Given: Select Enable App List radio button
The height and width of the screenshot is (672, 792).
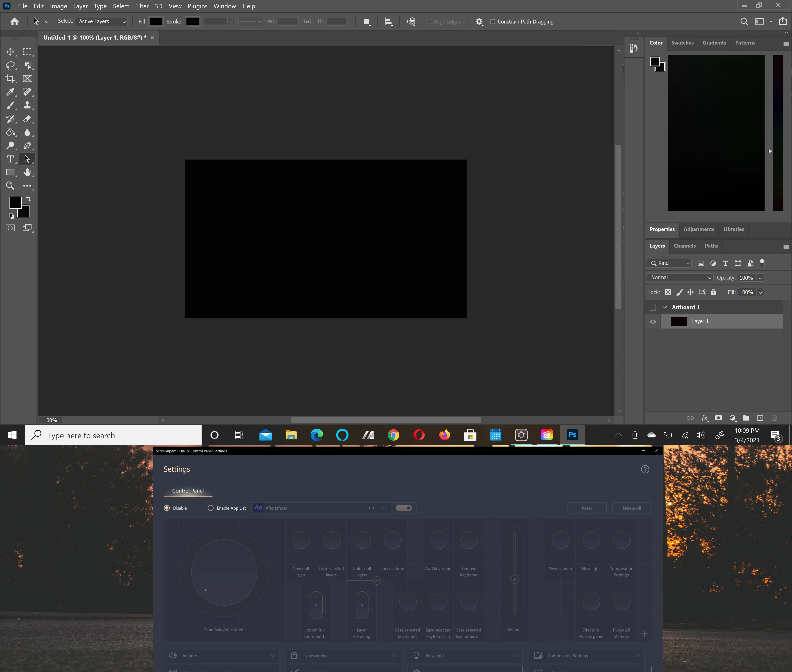Looking at the screenshot, I should 210,508.
